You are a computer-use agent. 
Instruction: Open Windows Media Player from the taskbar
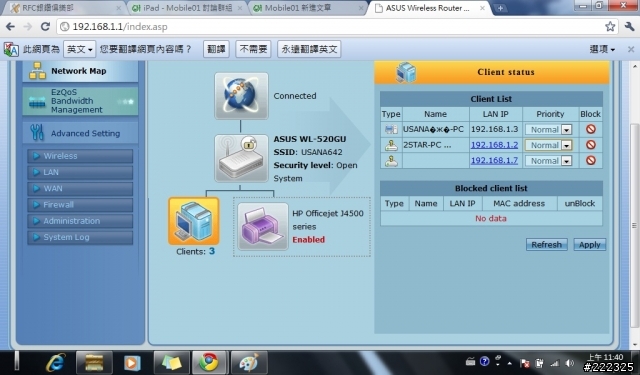point(131,362)
